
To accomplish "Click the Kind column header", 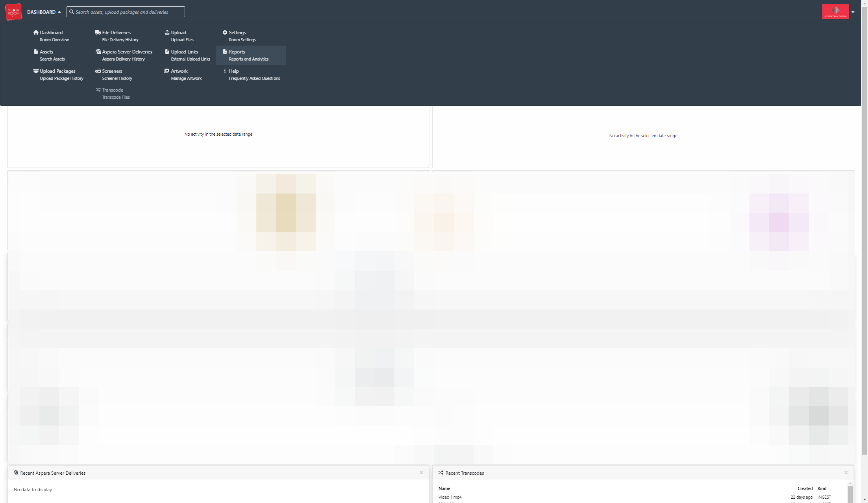I will (x=822, y=488).
